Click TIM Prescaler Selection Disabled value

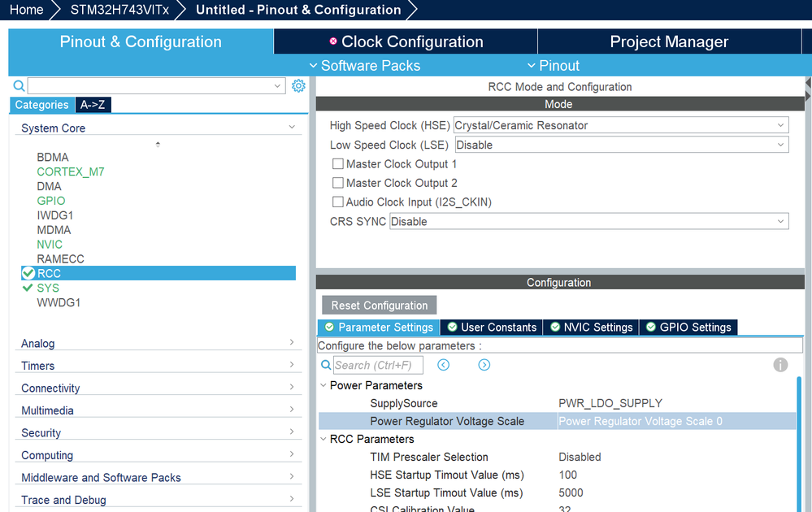pos(580,457)
